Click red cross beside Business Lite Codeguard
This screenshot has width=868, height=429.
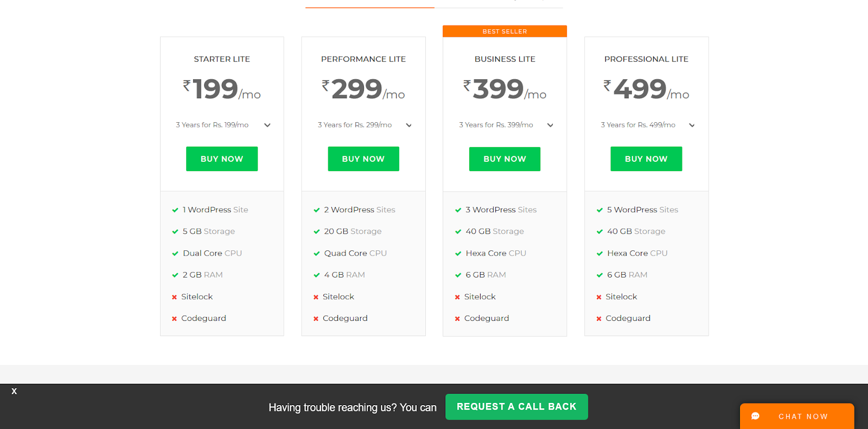(457, 319)
